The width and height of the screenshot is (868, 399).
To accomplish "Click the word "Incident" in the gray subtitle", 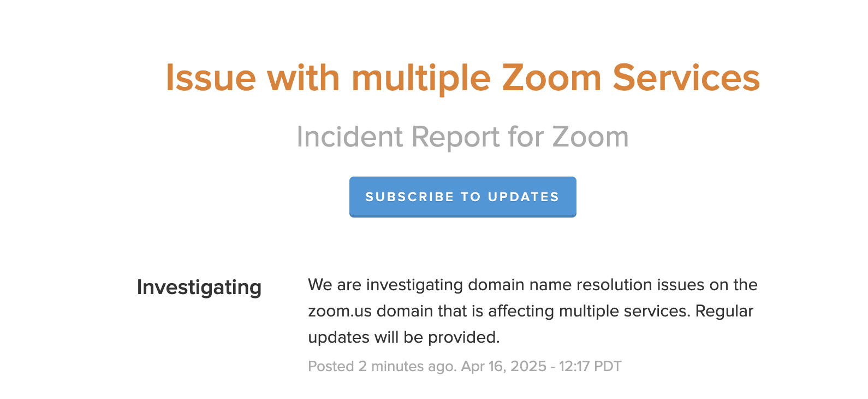I will pyautogui.click(x=350, y=137).
